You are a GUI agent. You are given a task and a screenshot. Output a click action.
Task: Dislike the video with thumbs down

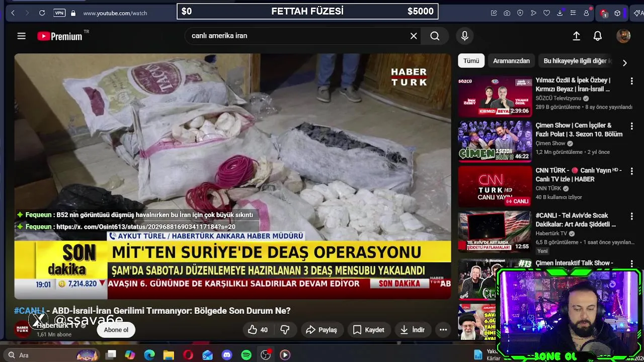pyautogui.click(x=285, y=330)
